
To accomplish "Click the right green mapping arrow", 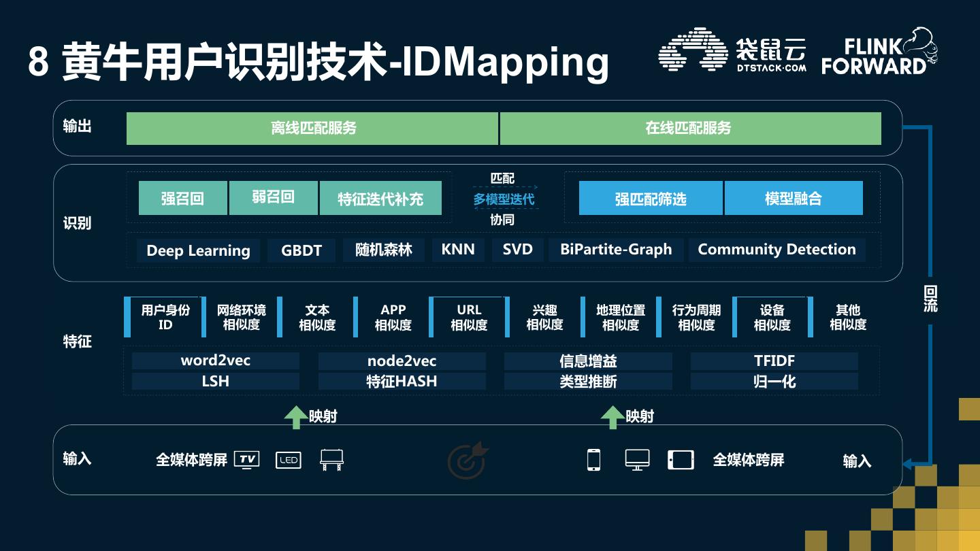I will pos(612,416).
